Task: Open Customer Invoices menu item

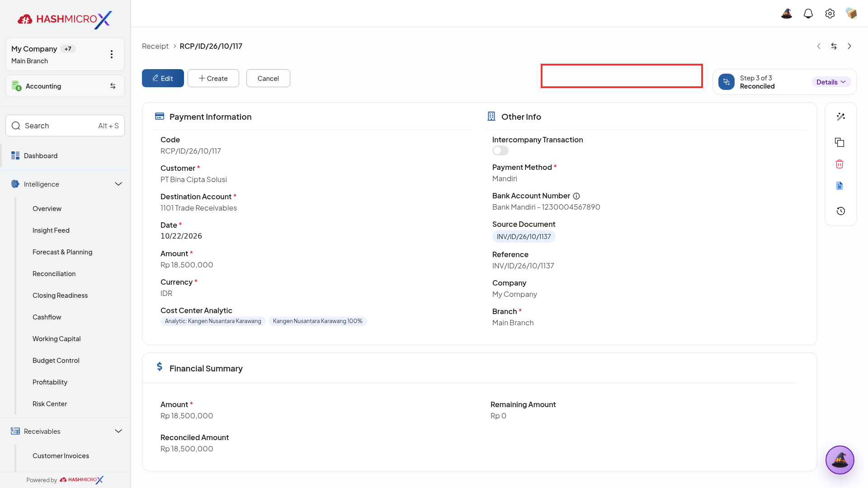Action: pos(61,456)
